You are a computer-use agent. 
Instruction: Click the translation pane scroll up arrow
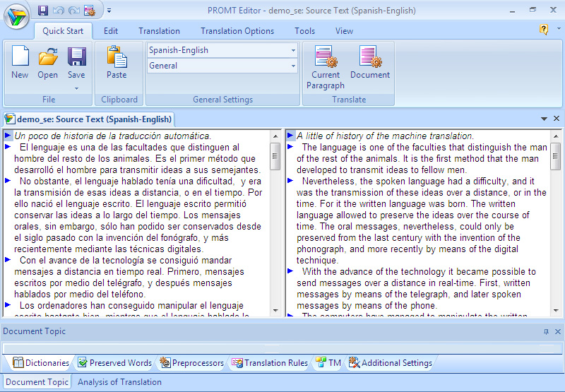[x=556, y=136]
